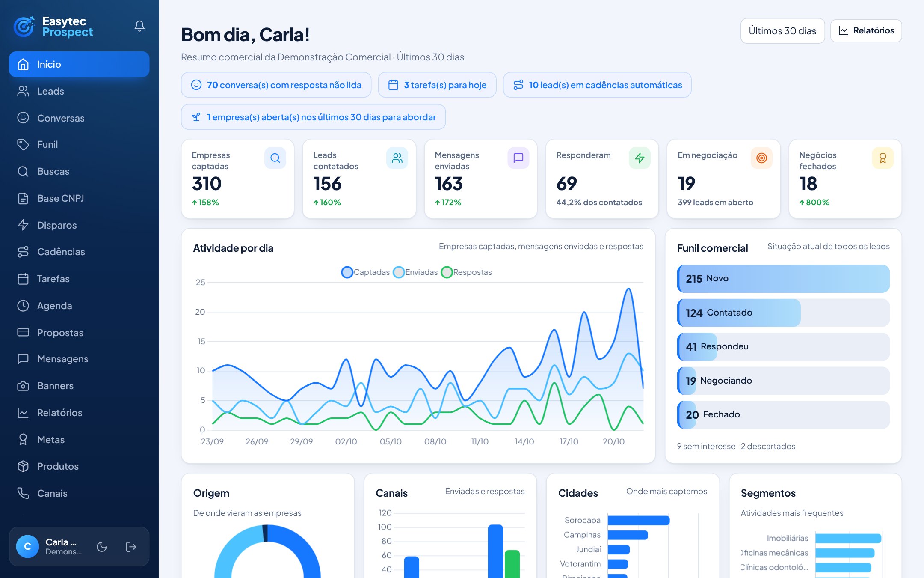The width and height of the screenshot is (924, 578).
Task: Click the Leads contatados people icon
Action: pyautogui.click(x=397, y=158)
